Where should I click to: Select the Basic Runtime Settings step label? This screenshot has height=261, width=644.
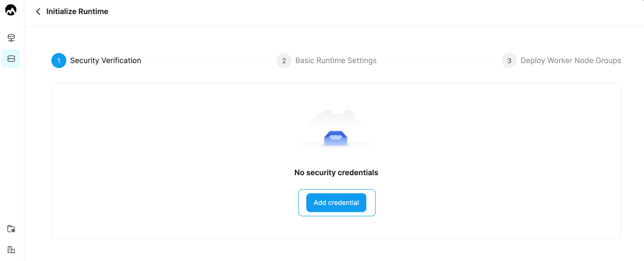pos(336,61)
